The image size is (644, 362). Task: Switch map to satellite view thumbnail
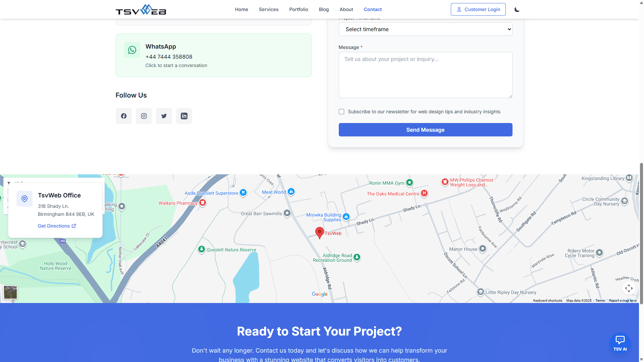10,292
